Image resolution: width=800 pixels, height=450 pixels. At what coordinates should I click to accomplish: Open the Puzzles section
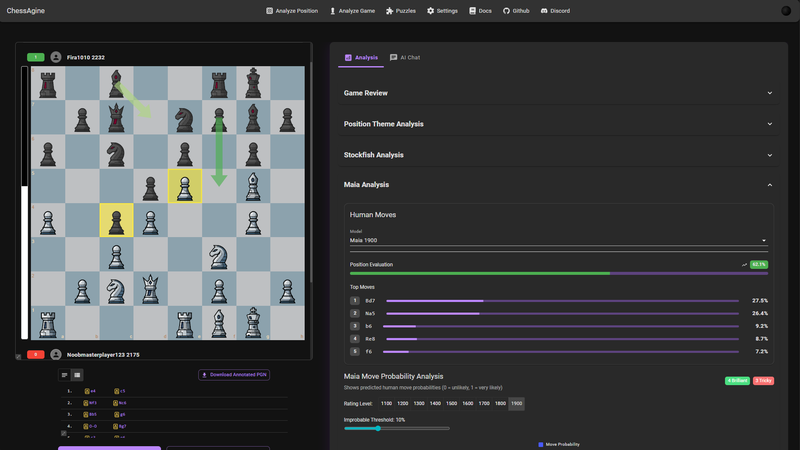click(401, 11)
